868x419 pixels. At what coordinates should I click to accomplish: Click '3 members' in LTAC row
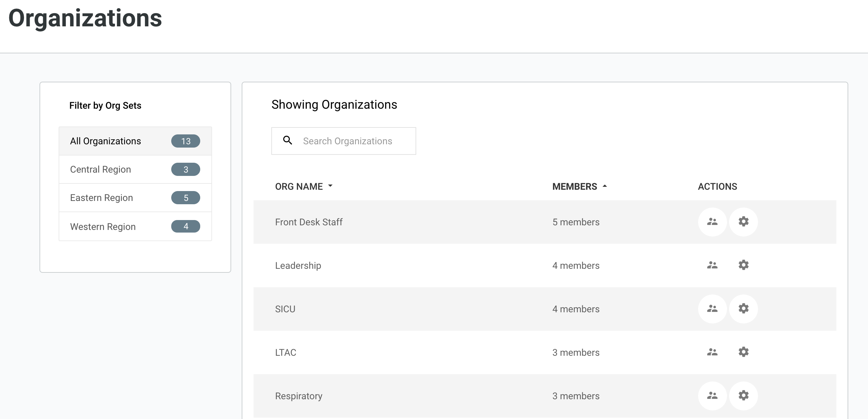point(576,352)
